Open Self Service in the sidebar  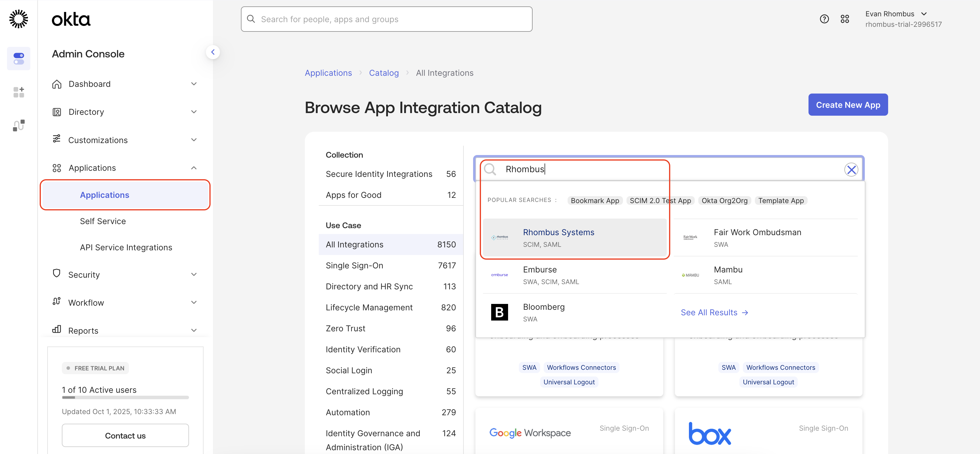pyautogui.click(x=103, y=221)
